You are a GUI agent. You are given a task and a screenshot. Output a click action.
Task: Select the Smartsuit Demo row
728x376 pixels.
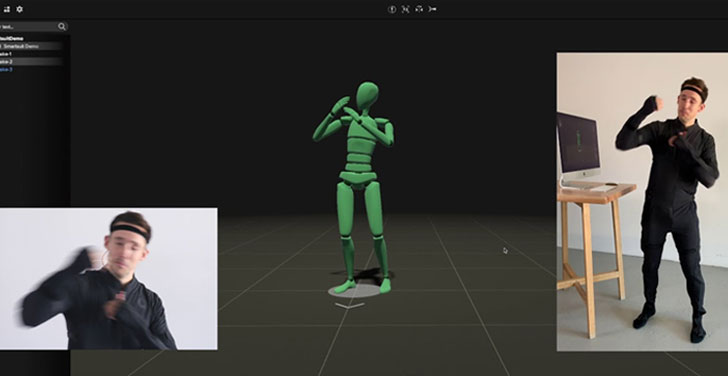point(31,46)
